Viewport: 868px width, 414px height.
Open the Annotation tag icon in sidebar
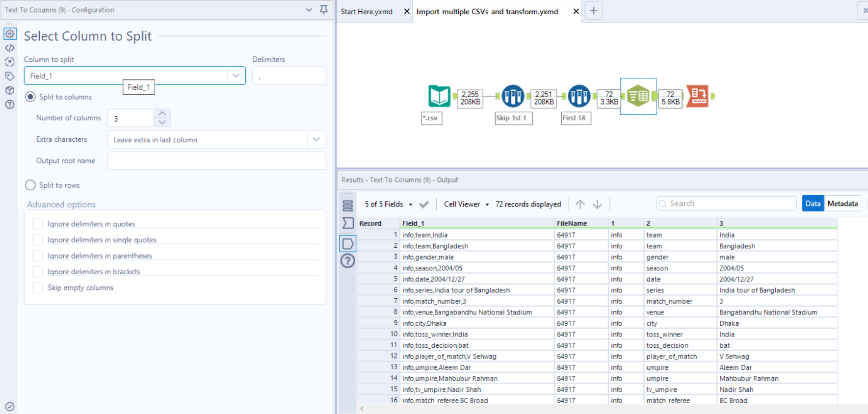(x=10, y=76)
